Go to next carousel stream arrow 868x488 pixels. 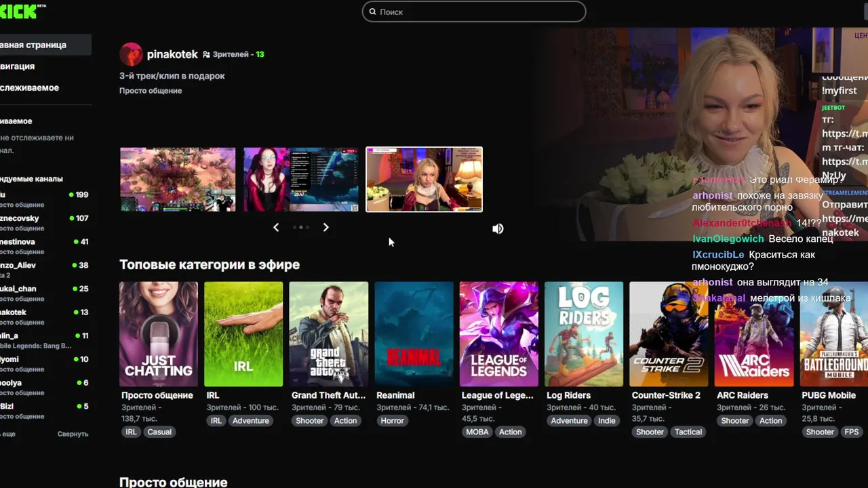click(325, 227)
